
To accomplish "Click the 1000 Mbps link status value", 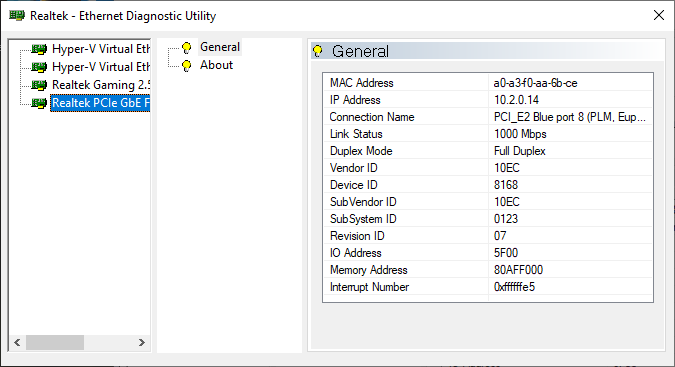I will coord(520,134).
